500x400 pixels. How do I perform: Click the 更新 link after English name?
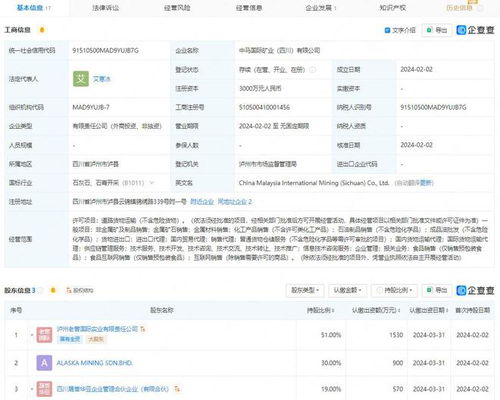(x=427, y=183)
